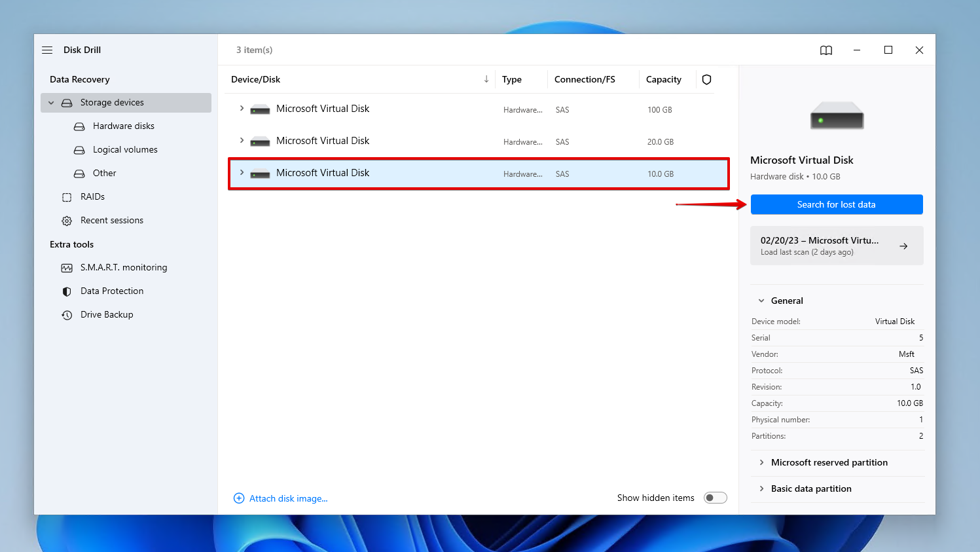Viewport: 980px width, 552px height.
Task: Click the Data Protection shield icon
Action: (67, 291)
